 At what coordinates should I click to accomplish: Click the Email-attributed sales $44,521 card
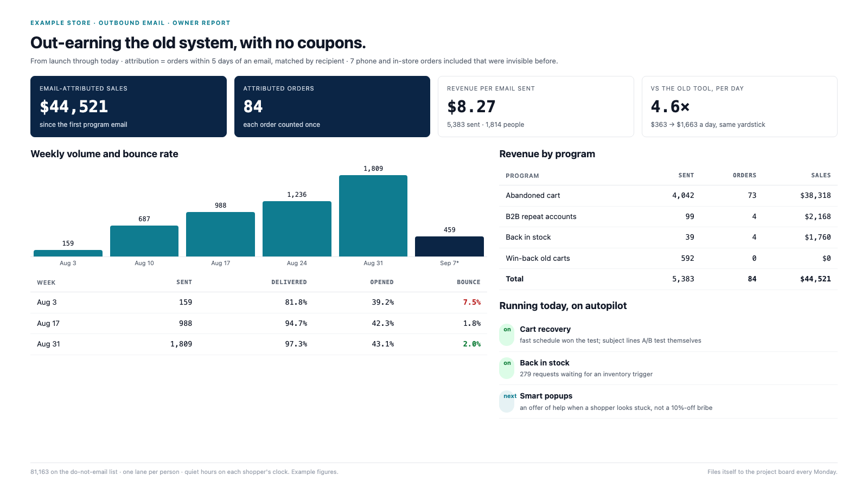tap(129, 106)
